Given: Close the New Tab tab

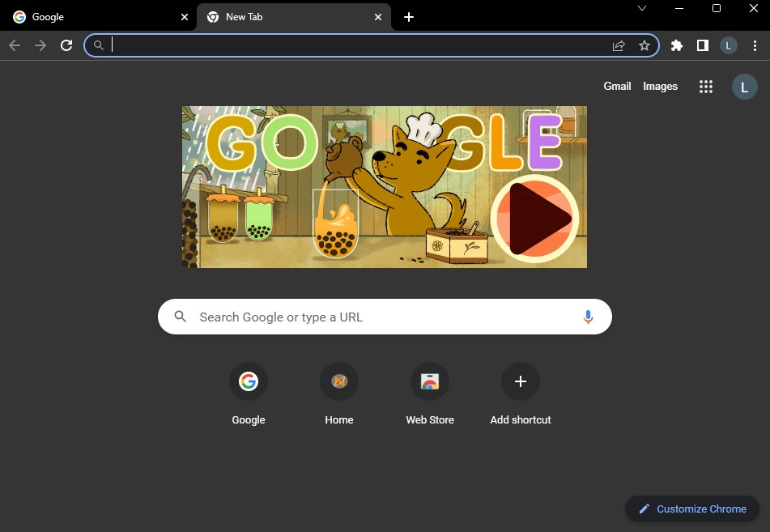Looking at the screenshot, I should pos(378,17).
